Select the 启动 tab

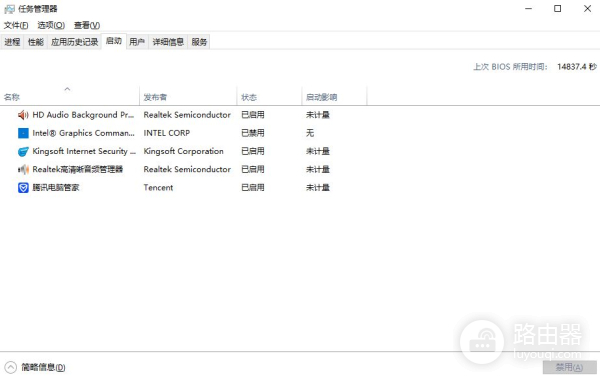pyautogui.click(x=114, y=41)
